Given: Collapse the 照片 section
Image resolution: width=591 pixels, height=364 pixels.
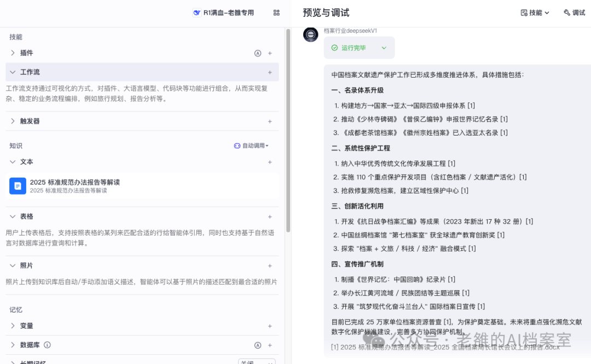Looking at the screenshot, I should tap(13, 266).
